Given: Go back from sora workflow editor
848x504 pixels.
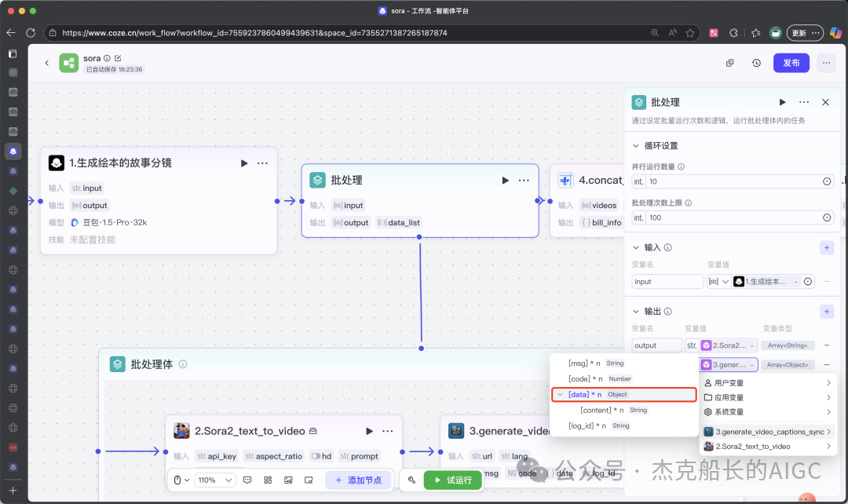Looking at the screenshot, I should (x=47, y=63).
